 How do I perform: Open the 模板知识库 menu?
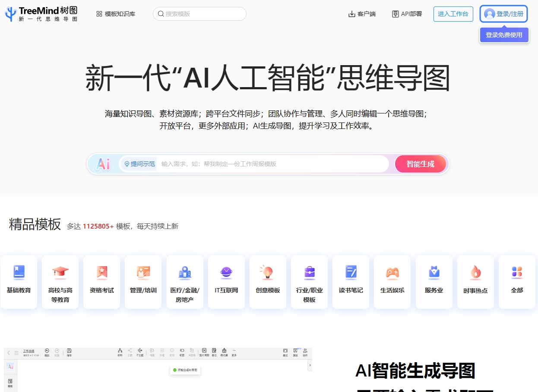pyautogui.click(x=116, y=14)
